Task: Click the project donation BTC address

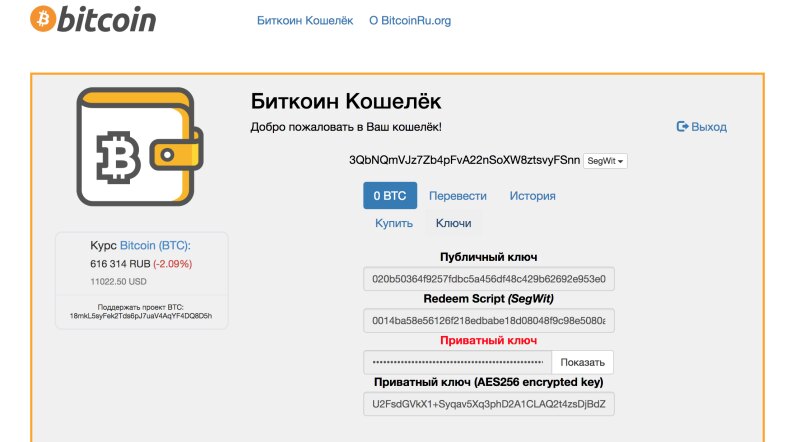Action: click(x=141, y=315)
